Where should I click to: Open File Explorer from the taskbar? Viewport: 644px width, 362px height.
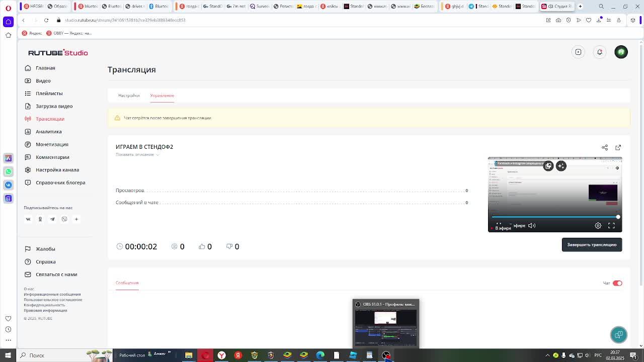coord(189,355)
